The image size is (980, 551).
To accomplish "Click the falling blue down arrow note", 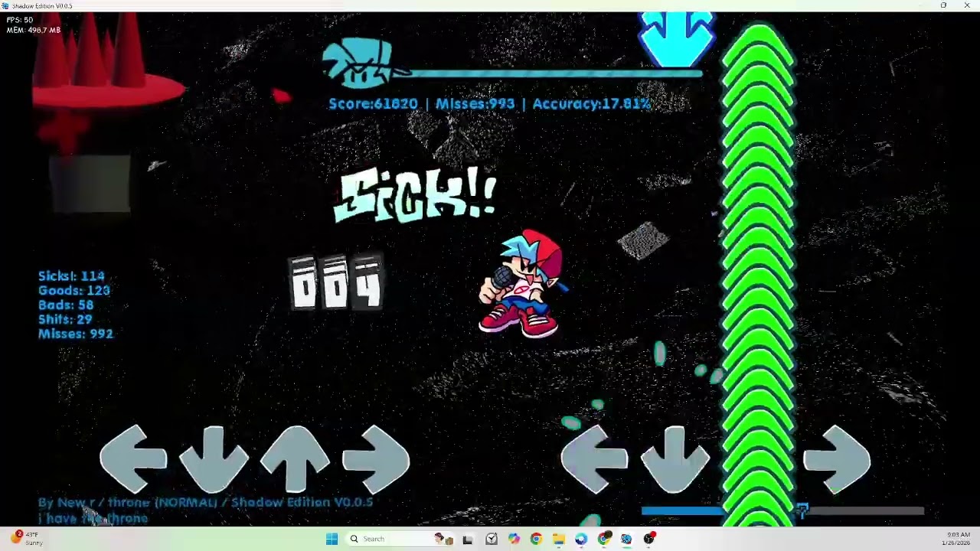I will coord(676,38).
